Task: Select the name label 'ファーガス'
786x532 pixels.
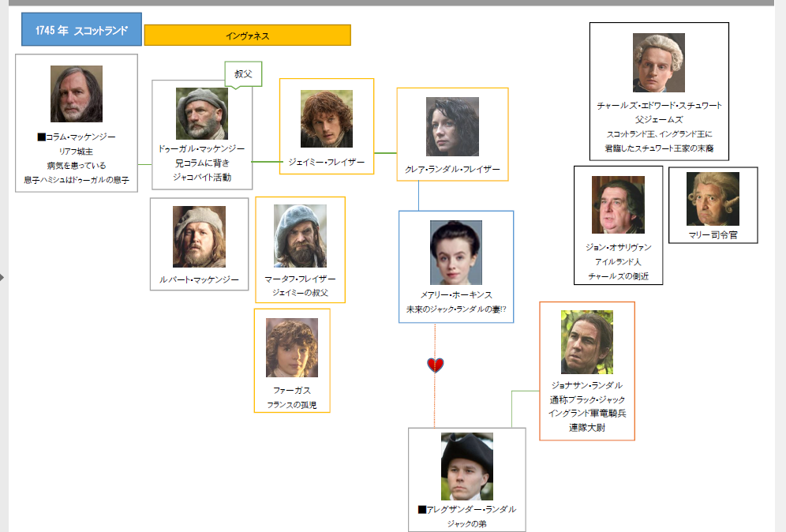Action: pyautogui.click(x=292, y=390)
